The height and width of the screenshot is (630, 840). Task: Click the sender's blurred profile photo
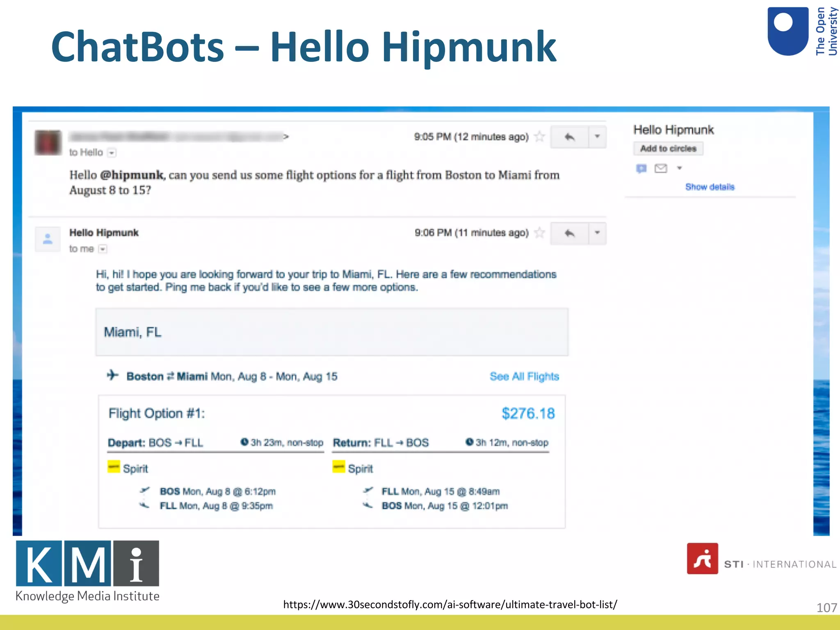click(x=48, y=142)
